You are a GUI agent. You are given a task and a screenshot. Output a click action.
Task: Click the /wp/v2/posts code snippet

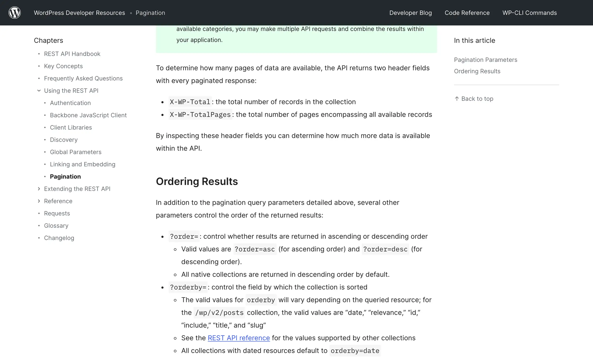219,312
